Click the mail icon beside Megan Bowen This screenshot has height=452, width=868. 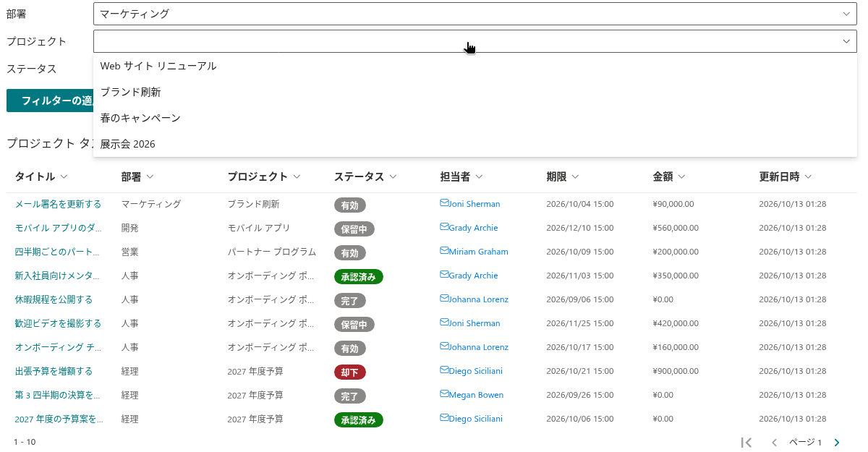[444, 394]
